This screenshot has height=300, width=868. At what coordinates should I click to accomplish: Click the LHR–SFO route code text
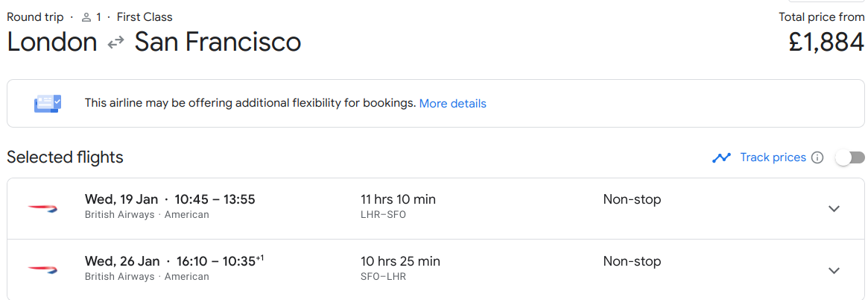coord(382,215)
